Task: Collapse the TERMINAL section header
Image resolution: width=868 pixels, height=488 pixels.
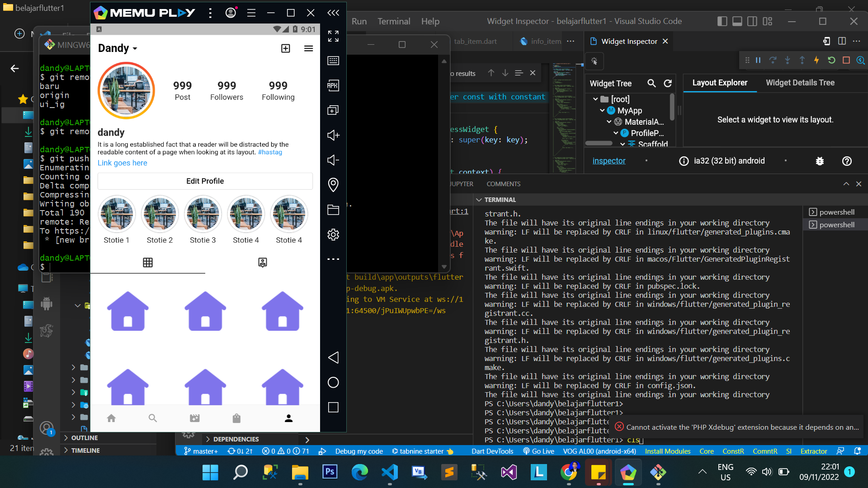Action: point(479,199)
